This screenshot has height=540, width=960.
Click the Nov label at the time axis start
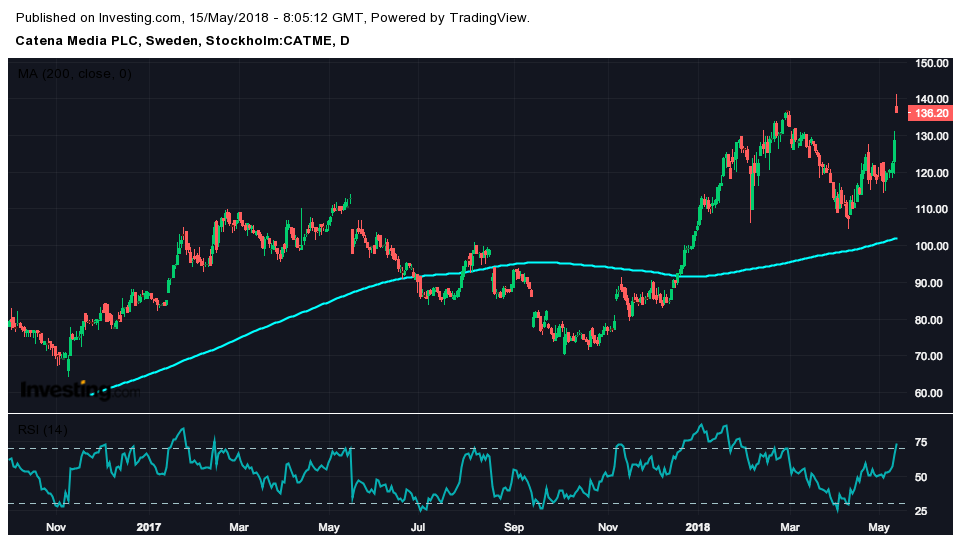(56, 527)
